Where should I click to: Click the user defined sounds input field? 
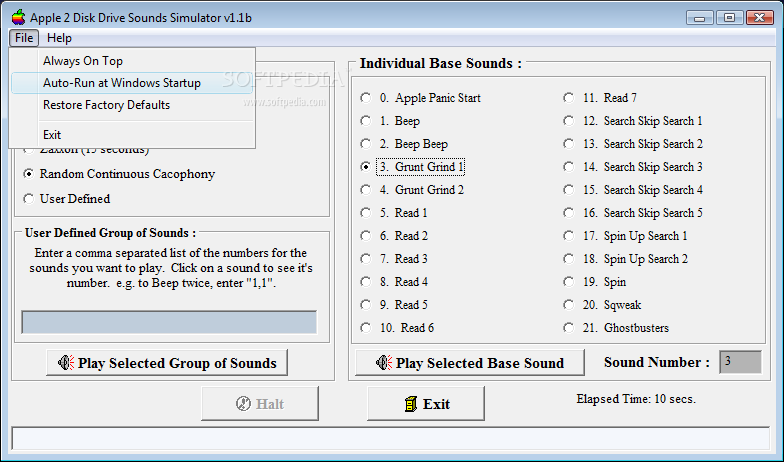169,322
